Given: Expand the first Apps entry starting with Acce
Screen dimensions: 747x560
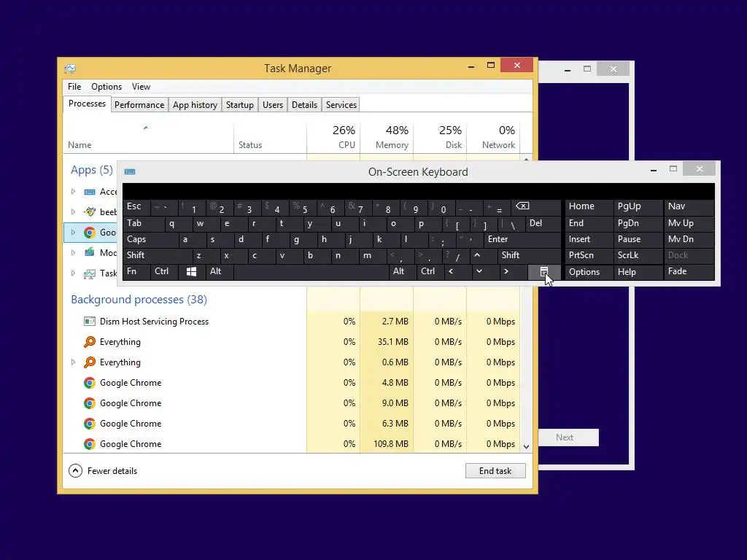Looking at the screenshot, I should click(x=74, y=192).
